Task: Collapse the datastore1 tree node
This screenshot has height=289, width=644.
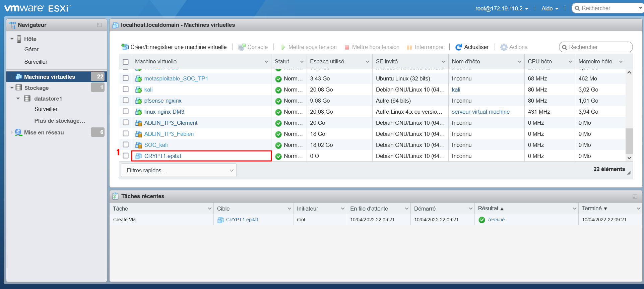Action: tap(18, 99)
